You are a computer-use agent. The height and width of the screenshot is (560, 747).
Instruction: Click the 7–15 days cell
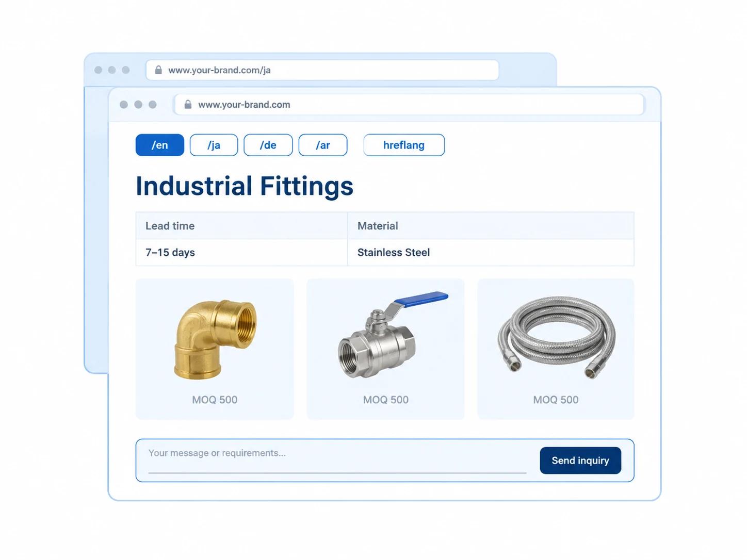[241, 253]
